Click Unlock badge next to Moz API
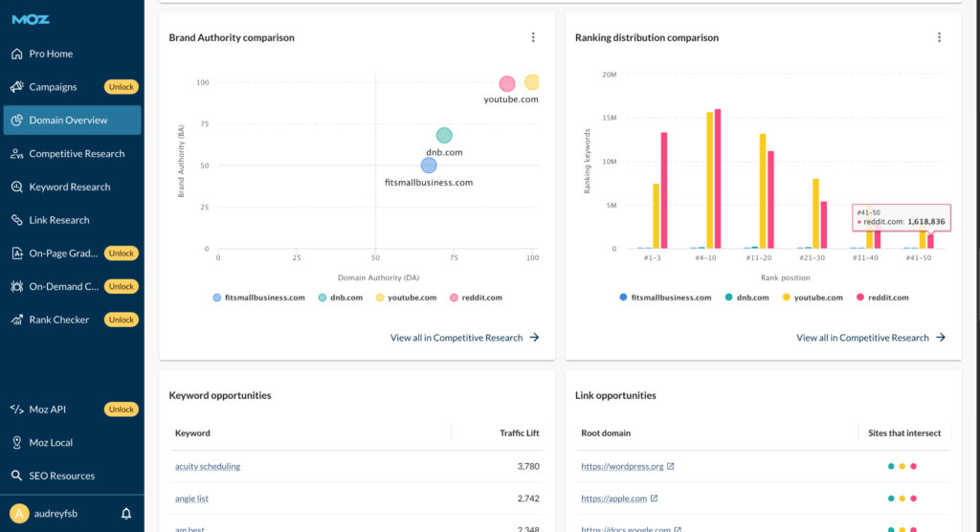The height and width of the screenshot is (532, 980). [122, 410]
